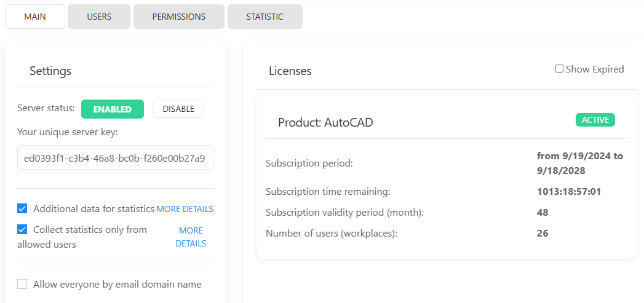Toggle Collect statistics only from allowed users

(x=23, y=230)
